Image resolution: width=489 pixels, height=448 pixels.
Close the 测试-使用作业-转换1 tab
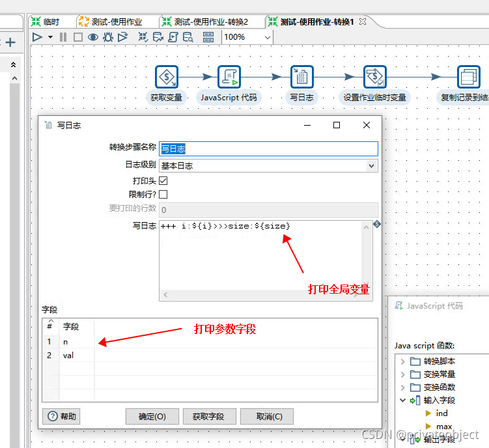click(x=363, y=21)
